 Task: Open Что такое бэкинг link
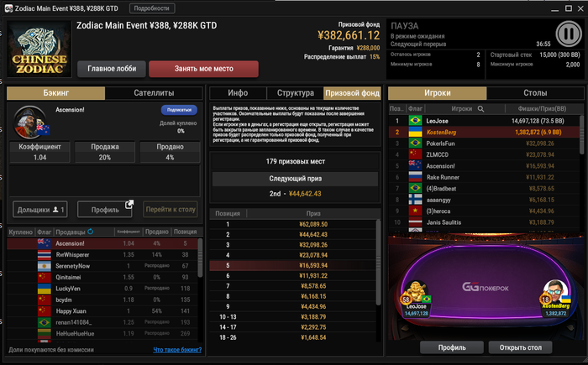(x=177, y=350)
